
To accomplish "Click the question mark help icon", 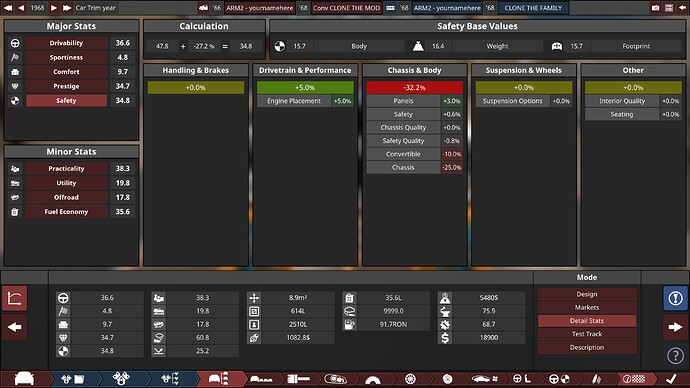I will point(675,355).
